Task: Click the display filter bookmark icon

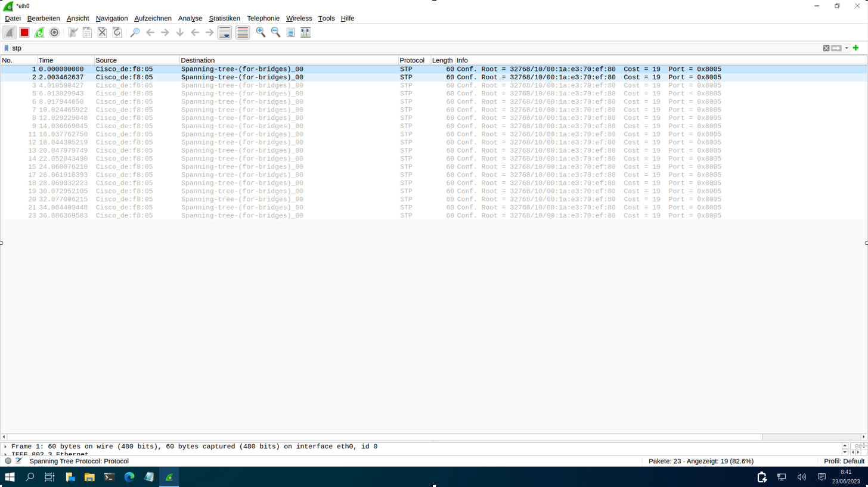Action: [x=7, y=48]
